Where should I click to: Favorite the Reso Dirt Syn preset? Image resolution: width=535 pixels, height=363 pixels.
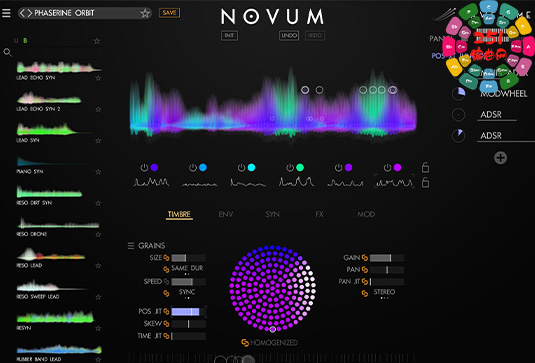(98, 203)
